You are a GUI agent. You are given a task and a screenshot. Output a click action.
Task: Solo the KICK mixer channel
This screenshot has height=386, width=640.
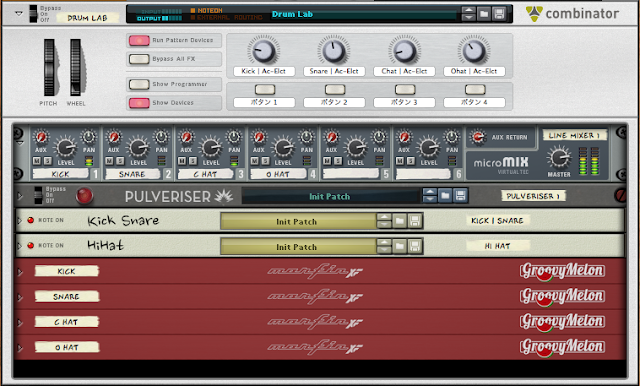[48, 161]
